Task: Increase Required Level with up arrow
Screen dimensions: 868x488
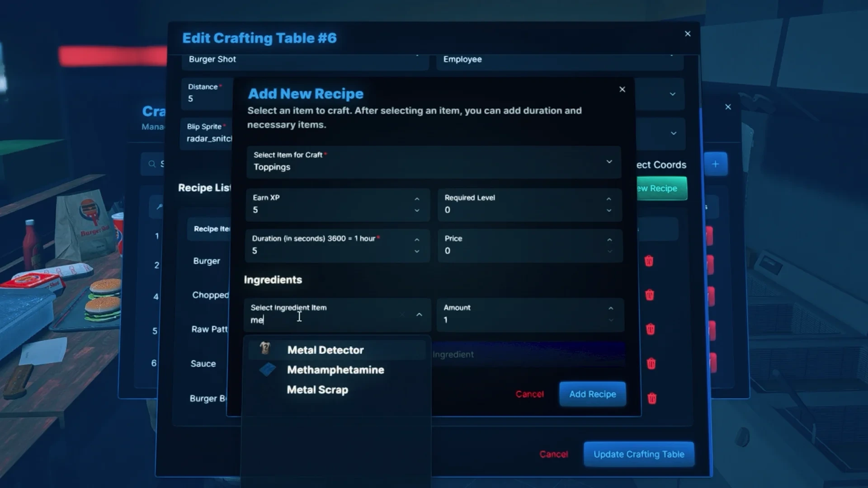Action: click(x=609, y=199)
